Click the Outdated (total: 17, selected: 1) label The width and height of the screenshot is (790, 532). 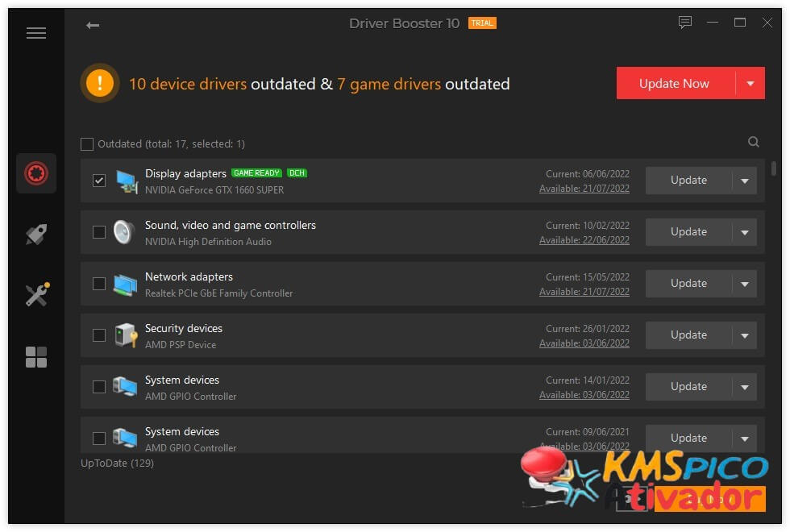coord(171,144)
